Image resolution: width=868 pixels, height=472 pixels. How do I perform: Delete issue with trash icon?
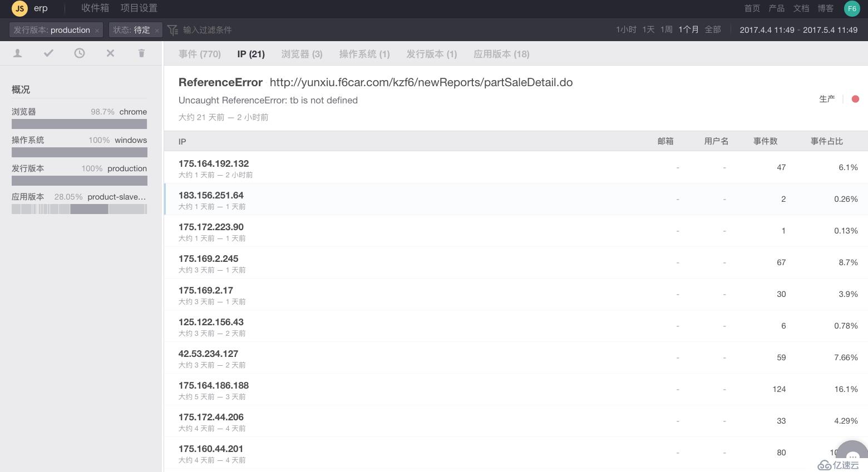click(141, 53)
